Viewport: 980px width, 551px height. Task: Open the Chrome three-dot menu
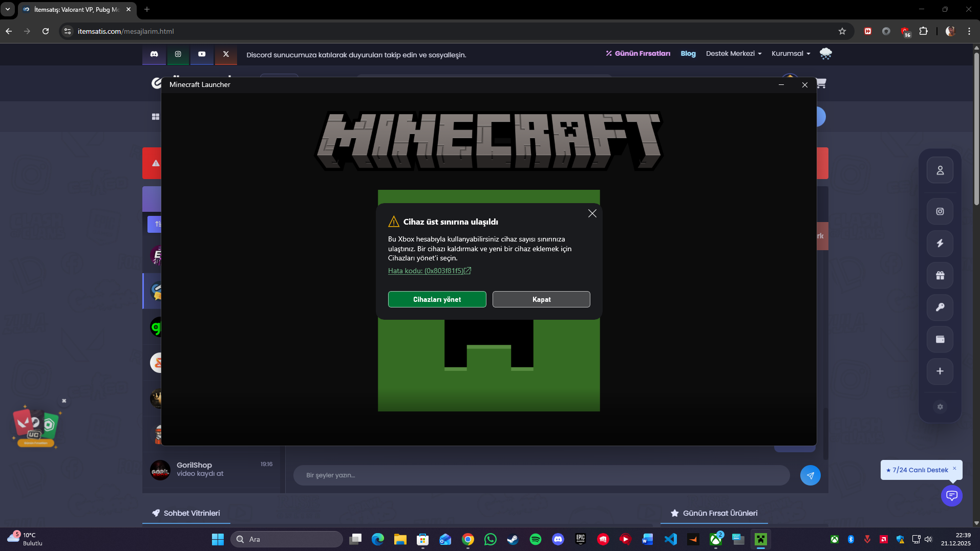click(x=969, y=31)
